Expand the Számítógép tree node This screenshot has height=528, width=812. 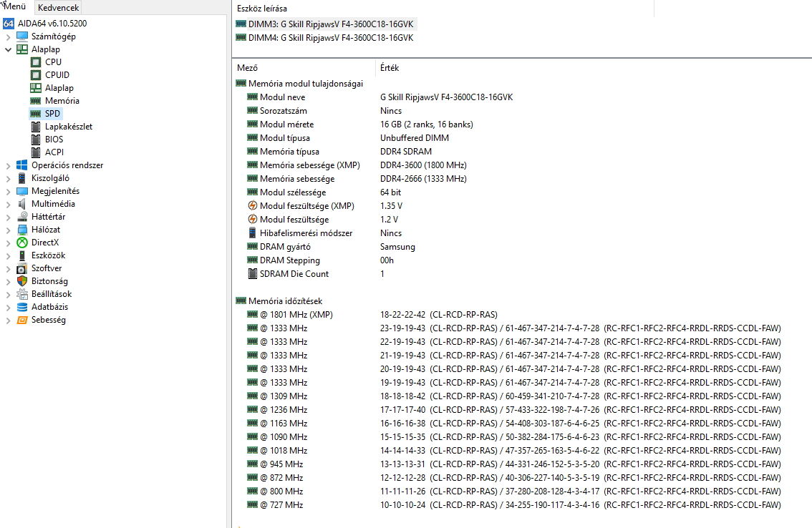coord(8,36)
